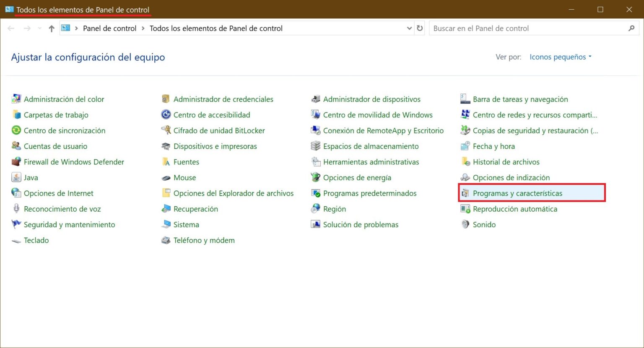644x348 pixels.
Task: Open Solución de problemas
Action: point(361,224)
